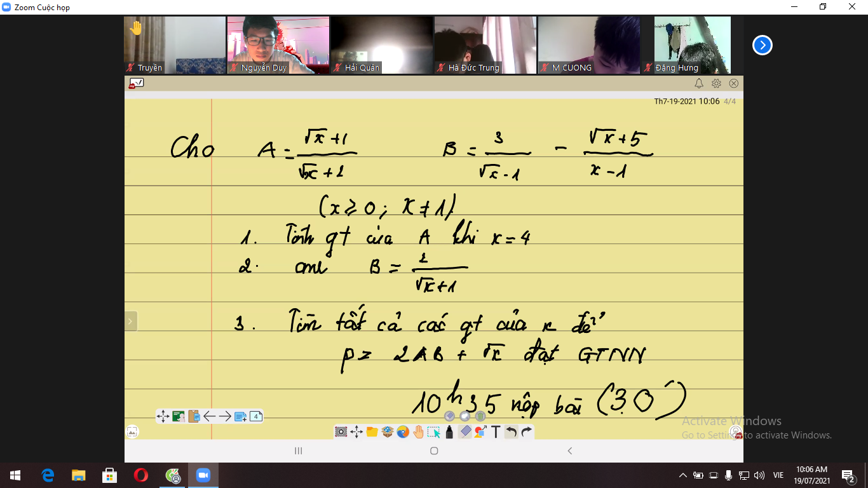Undo the last whiteboard stroke
This screenshot has width=868, height=488.
(511, 432)
